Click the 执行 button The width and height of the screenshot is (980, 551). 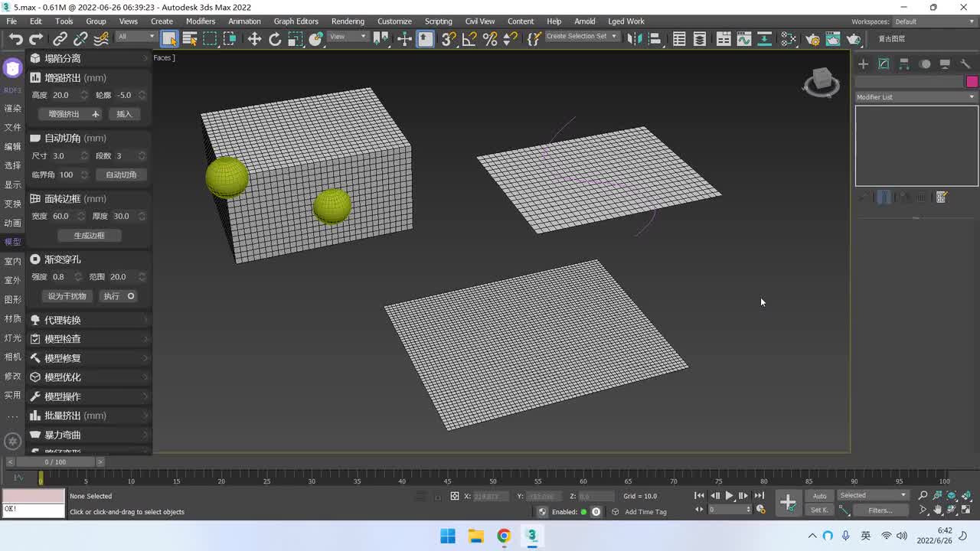(119, 296)
